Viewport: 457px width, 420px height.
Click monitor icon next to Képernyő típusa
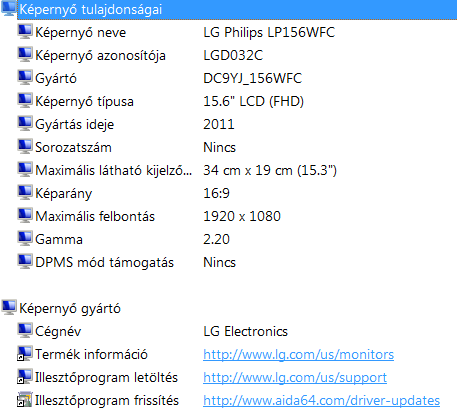pyautogui.click(x=25, y=101)
